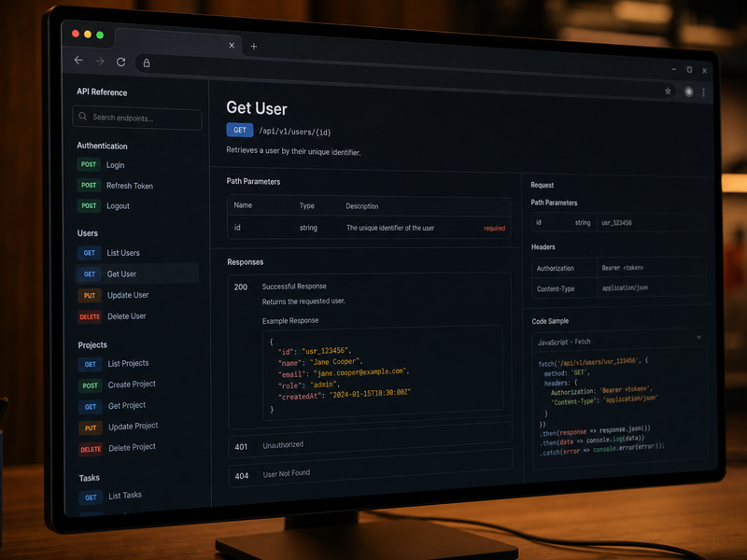
Task: Open the Update User endpoint
Action: pyautogui.click(x=128, y=295)
